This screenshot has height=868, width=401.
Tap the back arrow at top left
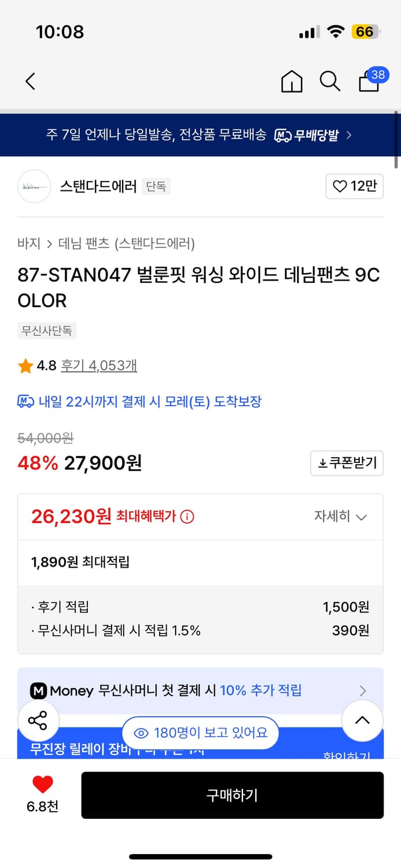coord(30,82)
